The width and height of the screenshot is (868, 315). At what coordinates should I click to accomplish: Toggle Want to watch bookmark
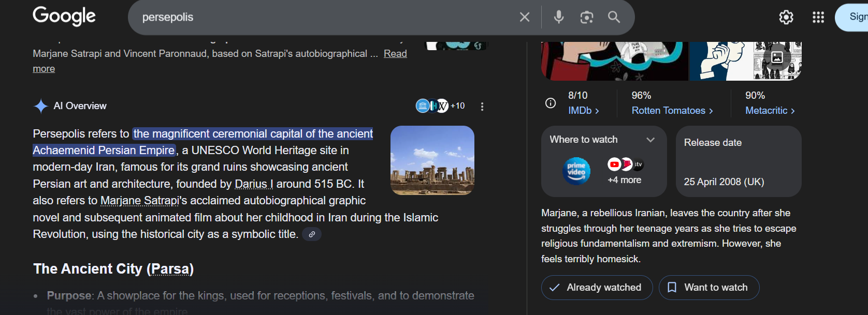pos(708,288)
